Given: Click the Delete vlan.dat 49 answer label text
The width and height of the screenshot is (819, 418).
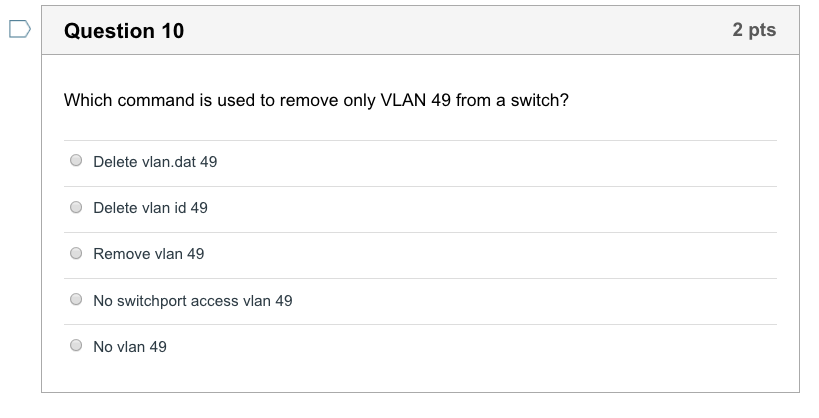Looking at the screenshot, I should click(155, 162).
